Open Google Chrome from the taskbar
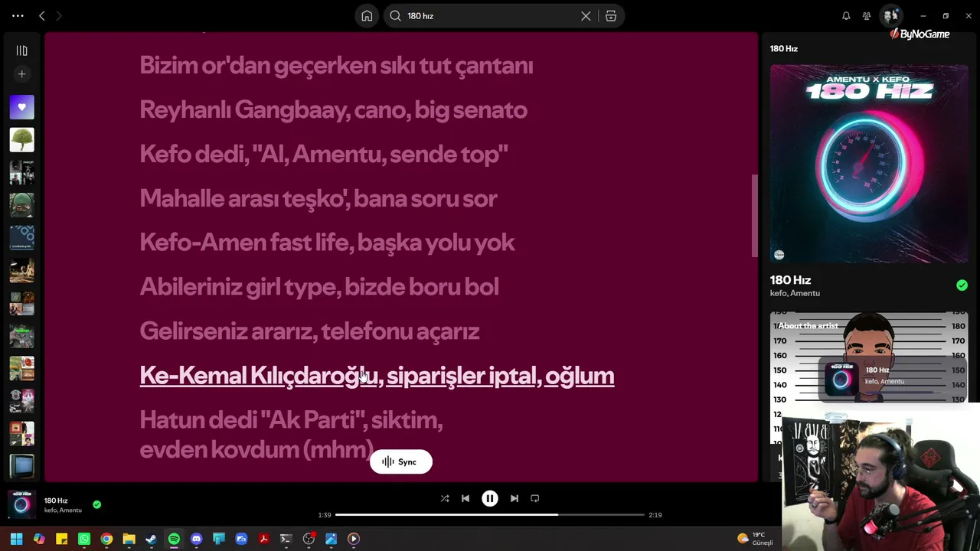 point(106,539)
